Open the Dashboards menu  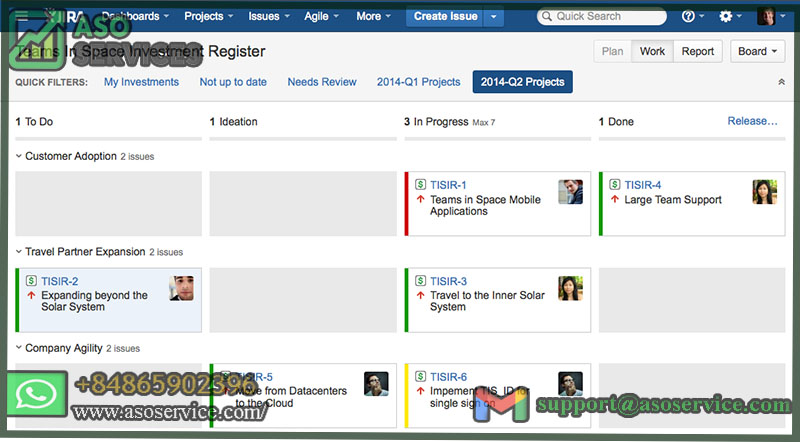click(135, 16)
